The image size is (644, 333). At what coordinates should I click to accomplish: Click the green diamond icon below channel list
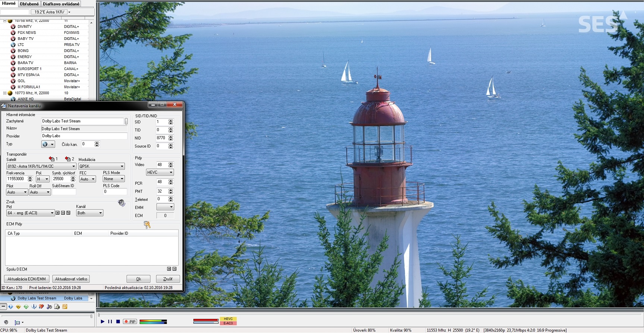tap(26, 307)
